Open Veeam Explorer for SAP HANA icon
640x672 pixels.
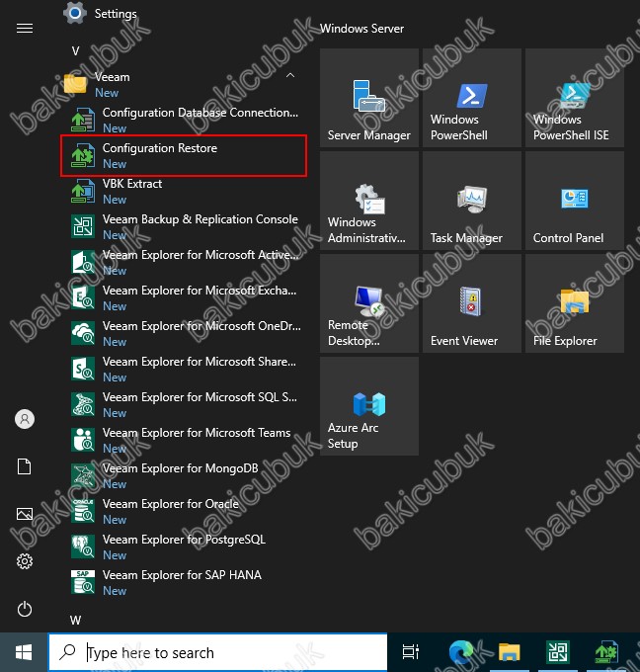(x=83, y=582)
